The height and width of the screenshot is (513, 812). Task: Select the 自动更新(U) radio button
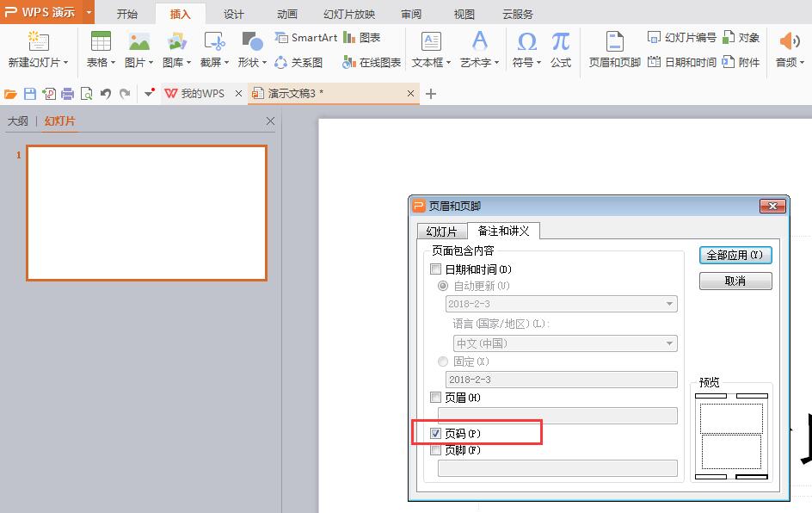click(443, 286)
